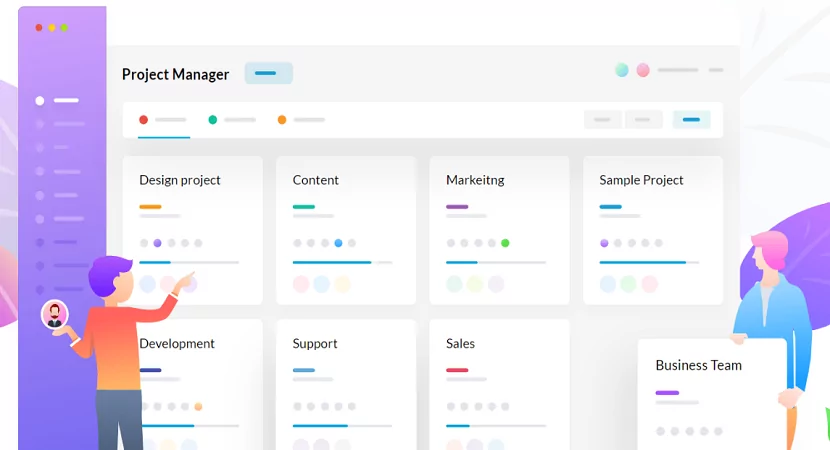
Task: Open the Business Team project card
Action: (712, 390)
